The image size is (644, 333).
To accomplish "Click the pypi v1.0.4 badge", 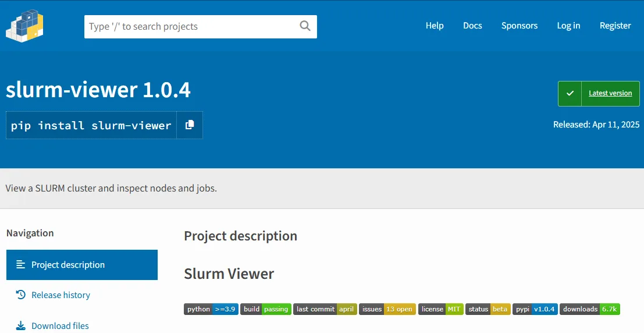I will pos(535,309).
